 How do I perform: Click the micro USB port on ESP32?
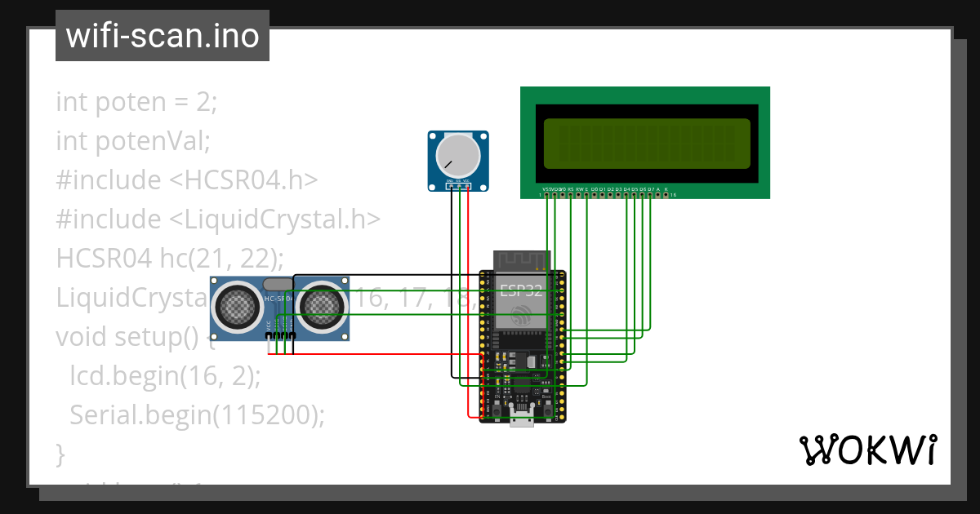[x=521, y=416]
